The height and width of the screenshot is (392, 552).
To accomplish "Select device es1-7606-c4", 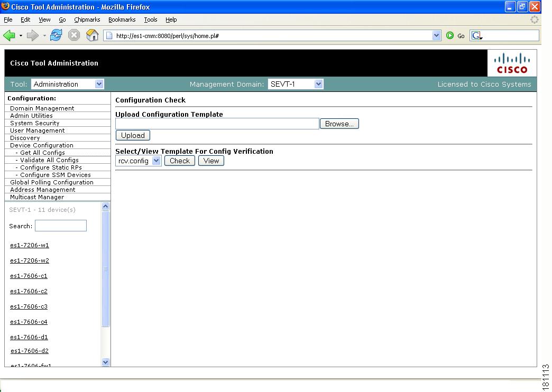I will click(29, 322).
